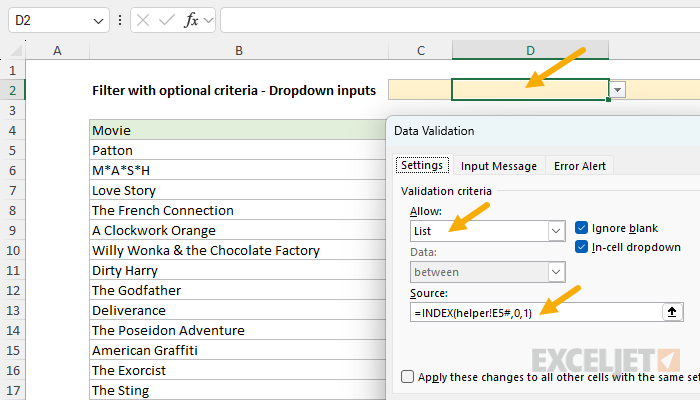The height and width of the screenshot is (400, 700).
Task: Select 'A Clockwork Orange' cell
Action: (x=238, y=230)
